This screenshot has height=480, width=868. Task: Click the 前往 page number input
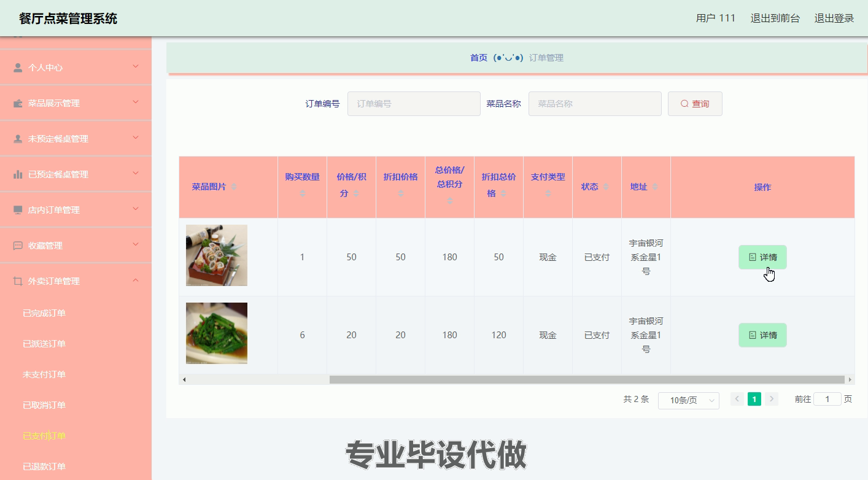[827, 399]
